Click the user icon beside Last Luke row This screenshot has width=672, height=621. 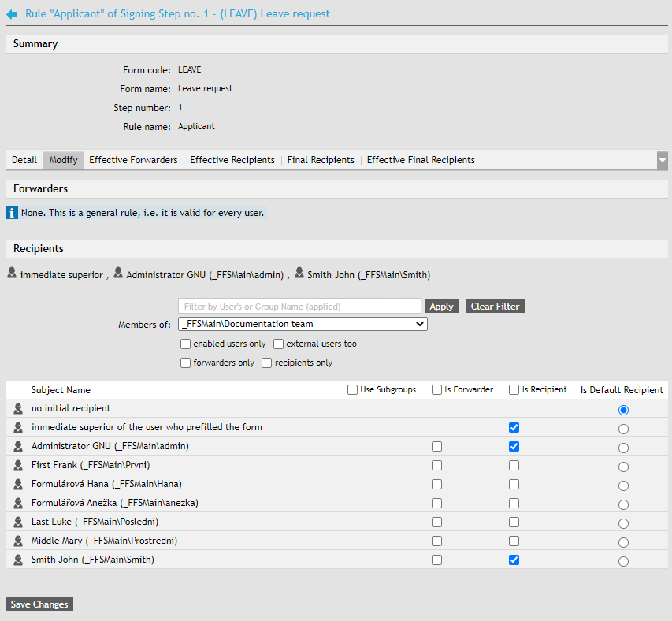pyautogui.click(x=18, y=522)
